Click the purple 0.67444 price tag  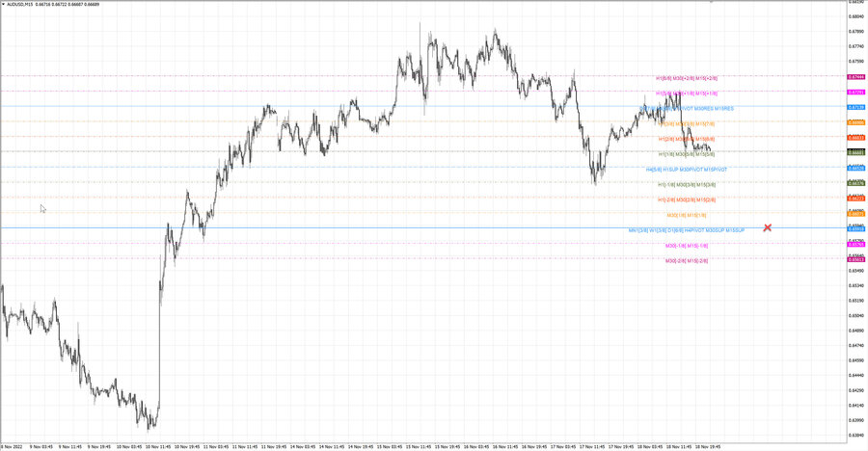click(856, 77)
